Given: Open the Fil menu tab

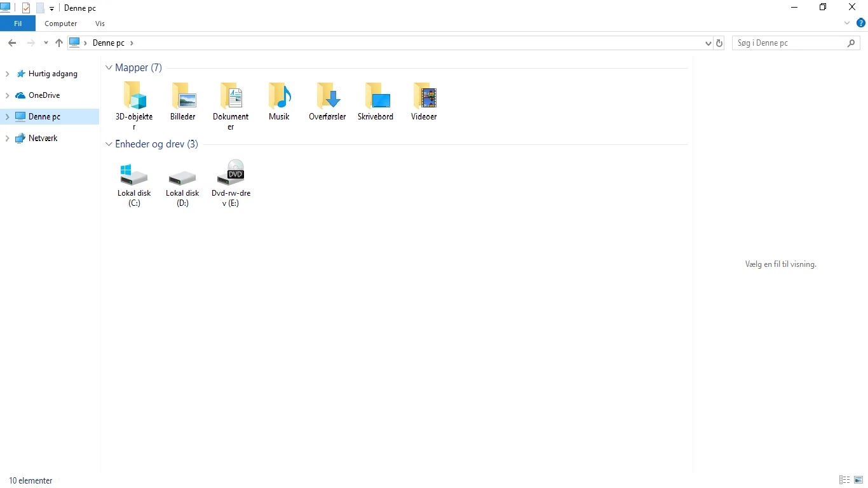Looking at the screenshot, I should pos(18,24).
